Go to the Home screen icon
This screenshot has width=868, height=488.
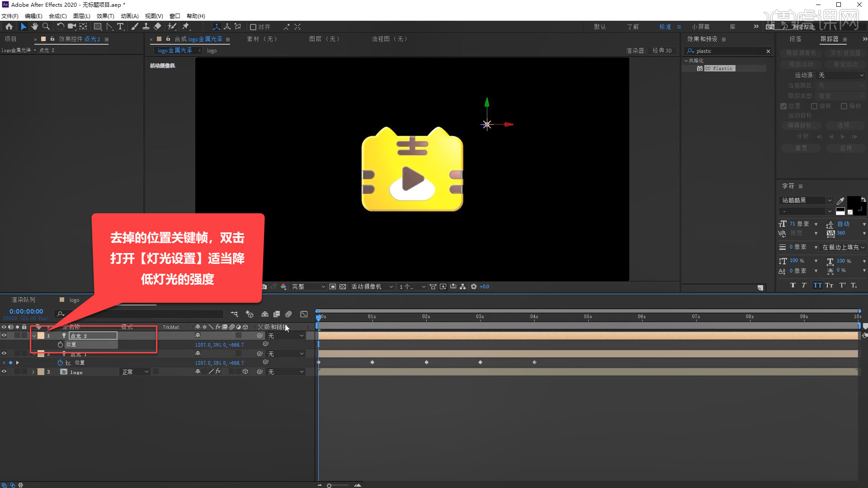click(9, 27)
